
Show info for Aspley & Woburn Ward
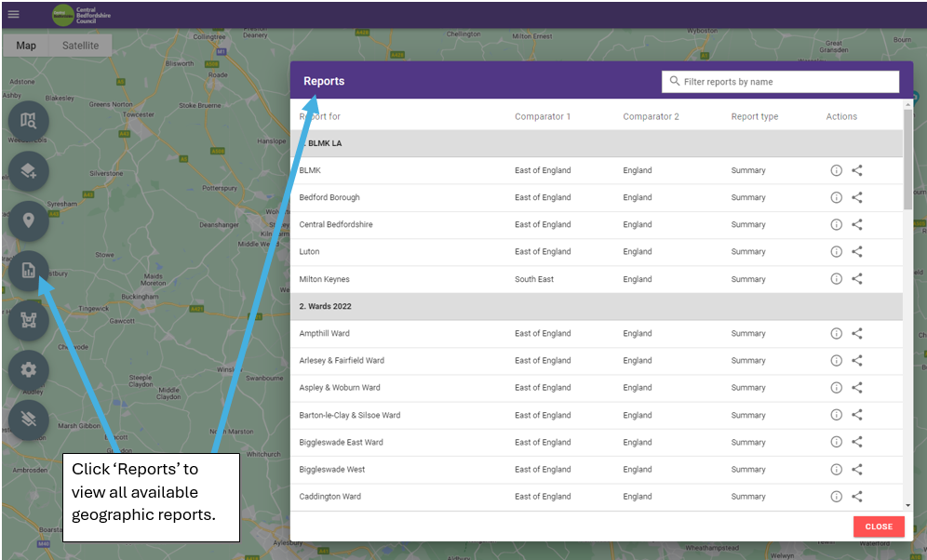click(836, 388)
